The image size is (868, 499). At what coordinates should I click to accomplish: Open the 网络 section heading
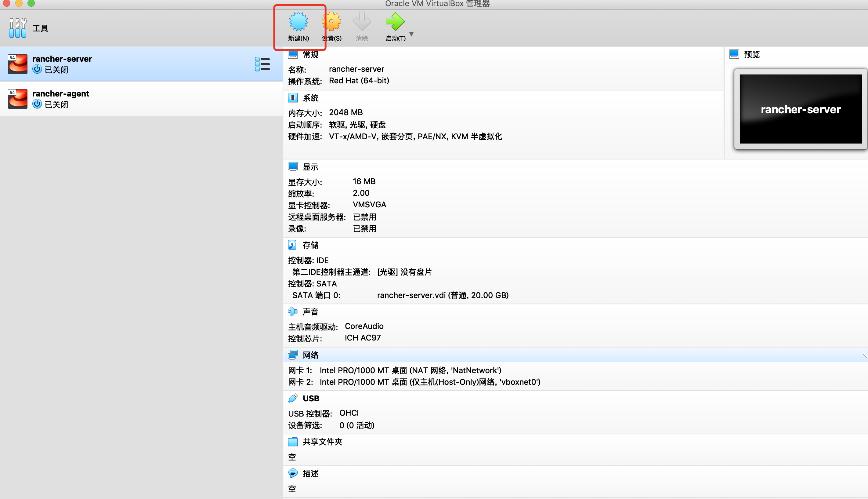(x=310, y=355)
